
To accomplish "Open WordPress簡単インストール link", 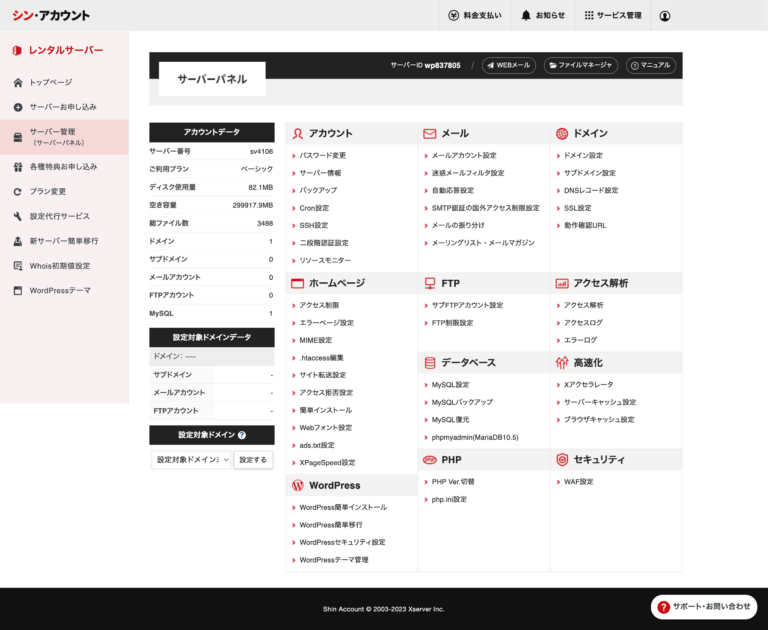I will click(343, 507).
